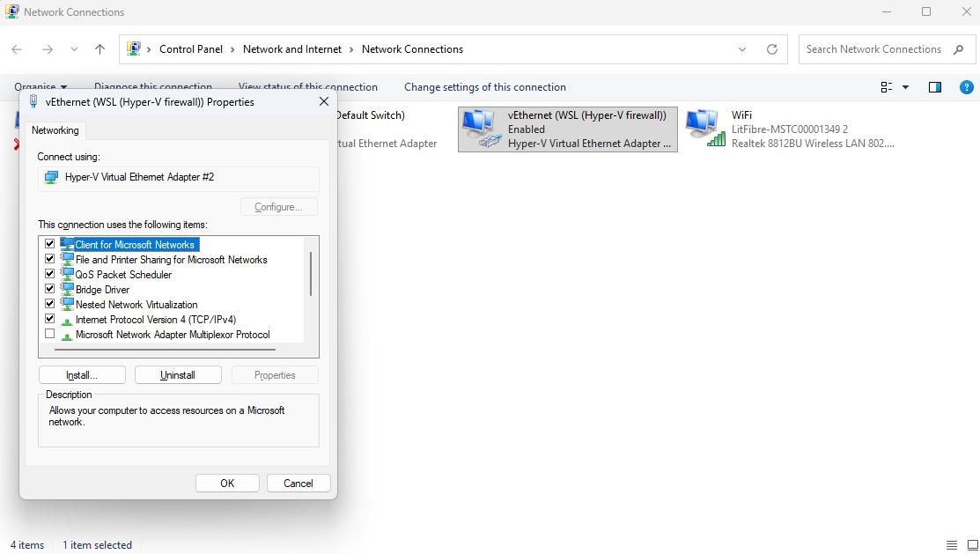Switch to the Networking tab
The height and width of the screenshot is (554, 980).
55,129
